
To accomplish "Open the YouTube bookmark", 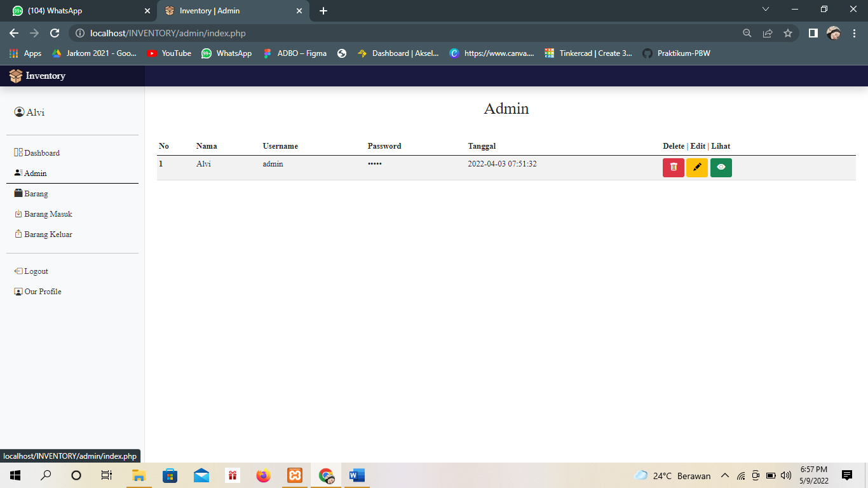I will tap(168, 53).
